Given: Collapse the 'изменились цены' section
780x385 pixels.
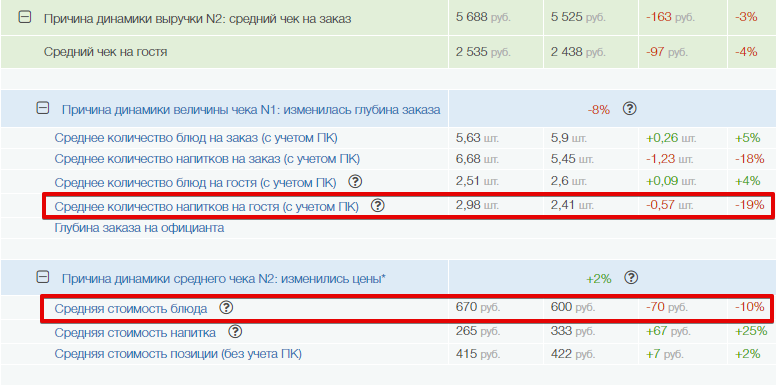Looking at the screenshot, I should 43,277.
